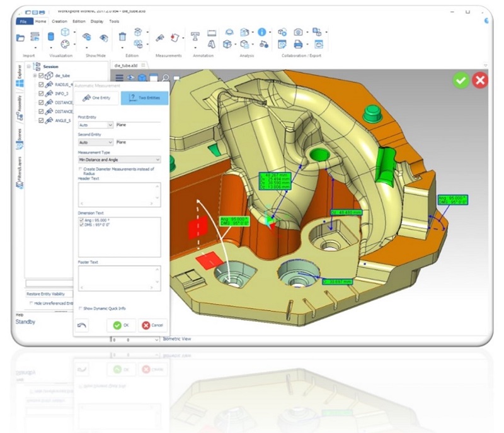Click the camera snapshot icon in Collaboration

pyautogui.click(x=298, y=32)
